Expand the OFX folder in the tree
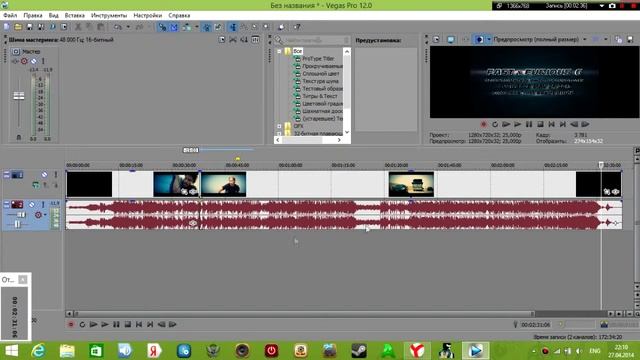 [x=279, y=126]
